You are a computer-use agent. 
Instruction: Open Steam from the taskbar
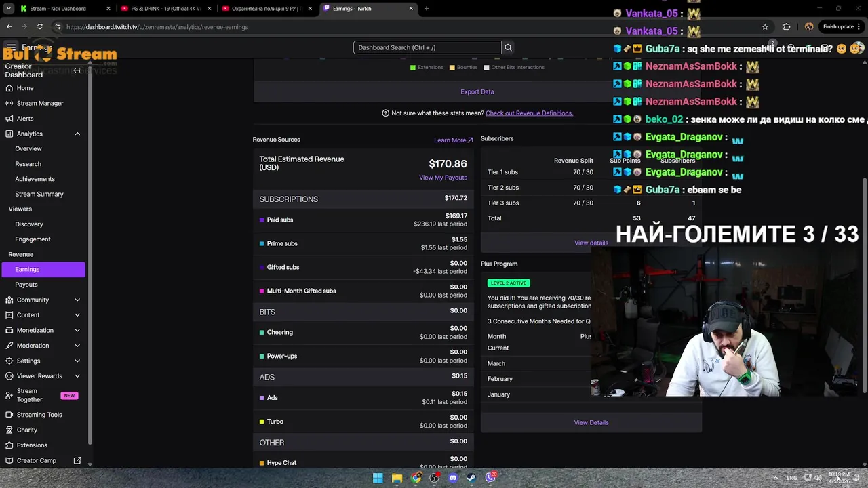471,478
